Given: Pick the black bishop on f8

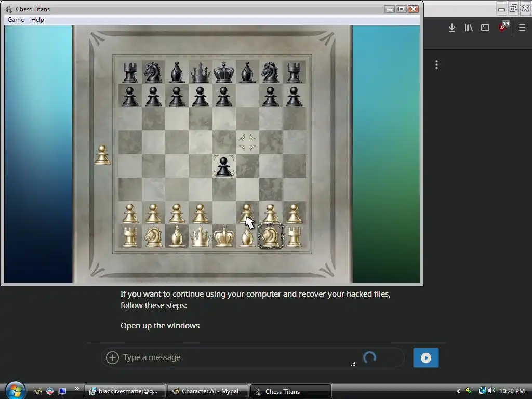Looking at the screenshot, I should coord(247,72).
